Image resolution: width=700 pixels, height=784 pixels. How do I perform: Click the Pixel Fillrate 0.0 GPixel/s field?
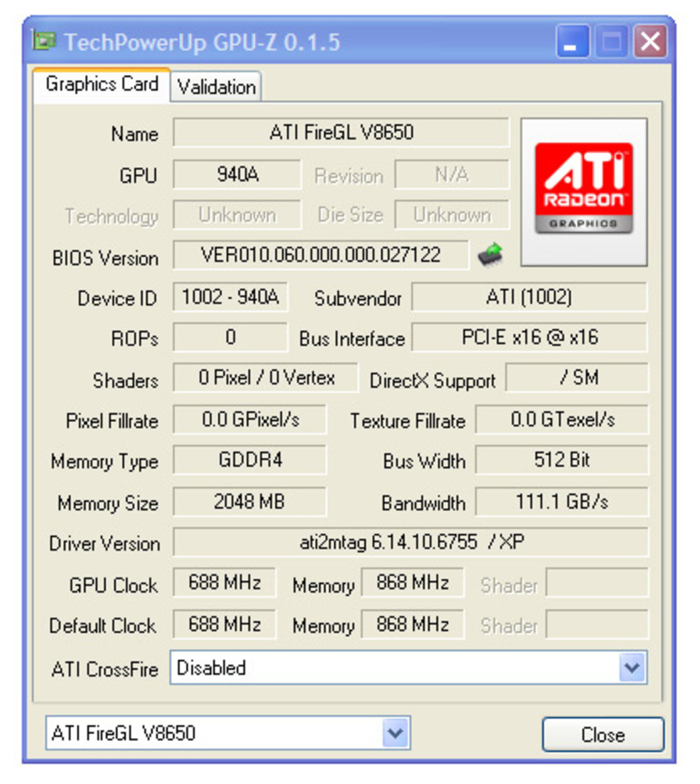250,420
